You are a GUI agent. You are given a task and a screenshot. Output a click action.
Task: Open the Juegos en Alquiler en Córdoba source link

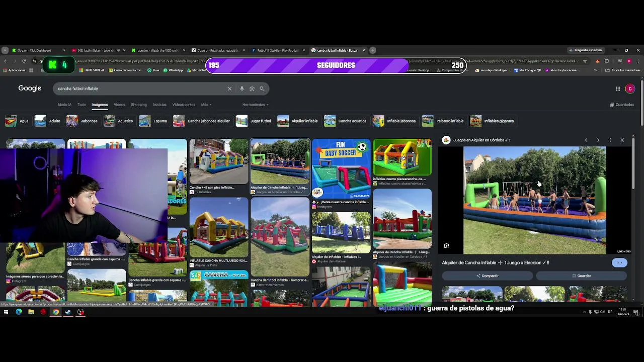[476, 140]
